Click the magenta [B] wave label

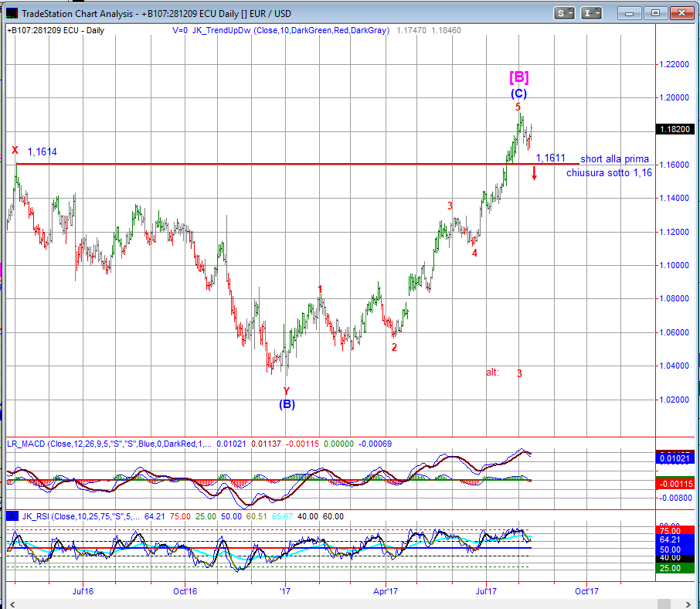point(518,77)
